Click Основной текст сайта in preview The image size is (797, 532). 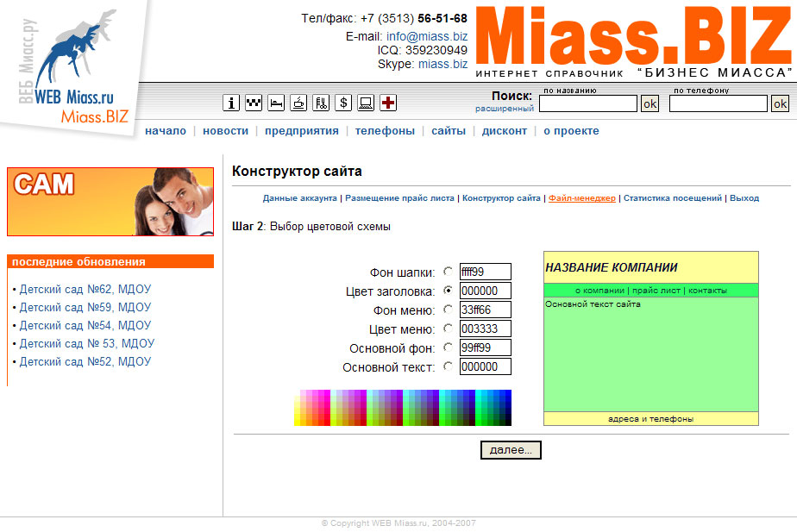tap(593, 304)
